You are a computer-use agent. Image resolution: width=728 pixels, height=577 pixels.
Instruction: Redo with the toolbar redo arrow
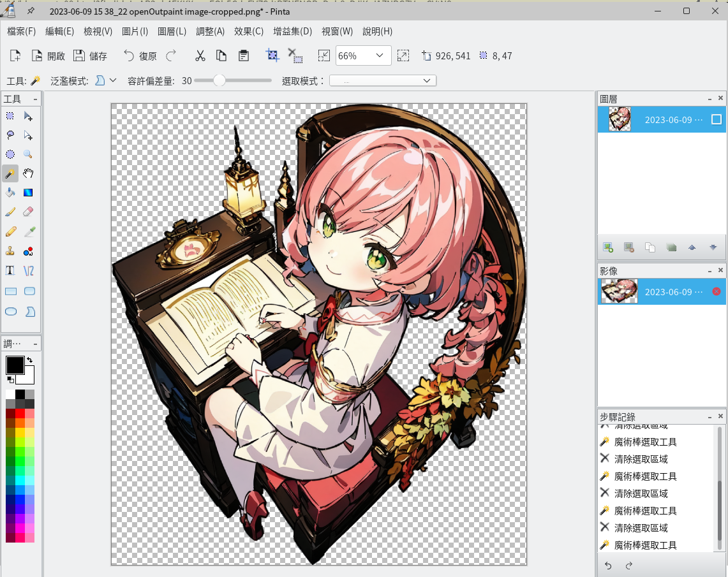[172, 55]
